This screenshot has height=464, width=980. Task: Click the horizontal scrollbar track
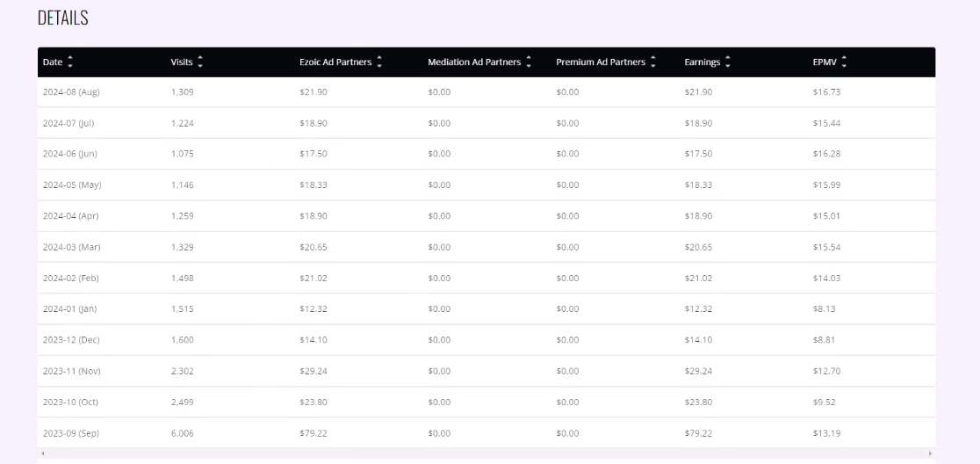pyautogui.click(x=486, y=453)
